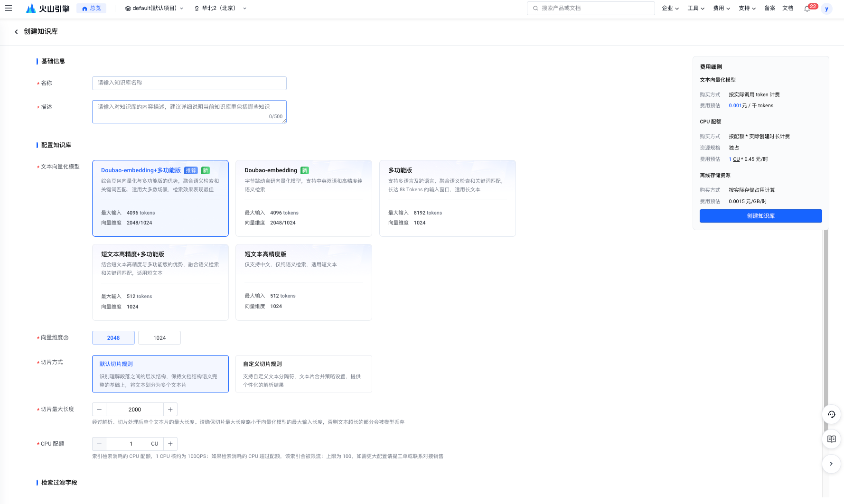The height and width of the screenshot is (504, 844).
Task: Open the 文档 top menu item
Action: click(788, 9)
